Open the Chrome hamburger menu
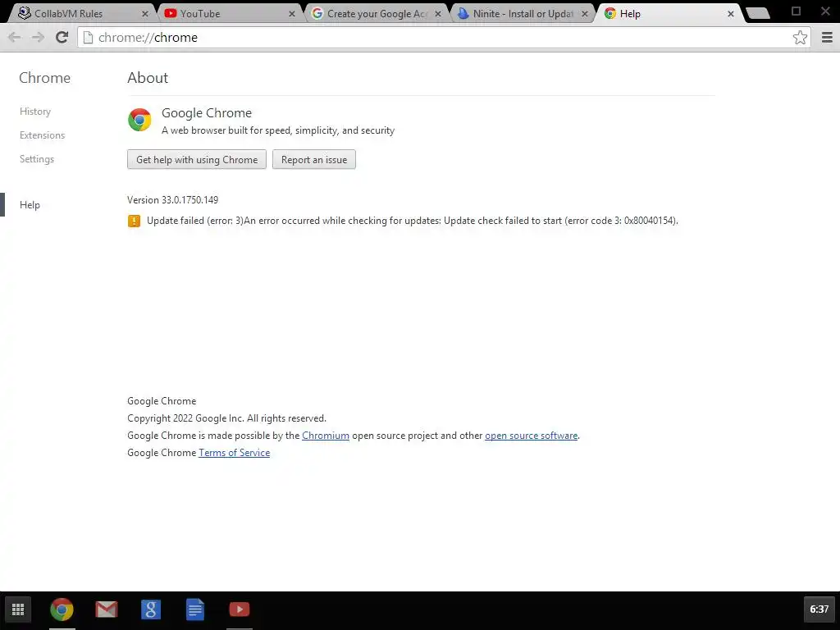This screenshot has height=630, width=840. pos(827,37)
